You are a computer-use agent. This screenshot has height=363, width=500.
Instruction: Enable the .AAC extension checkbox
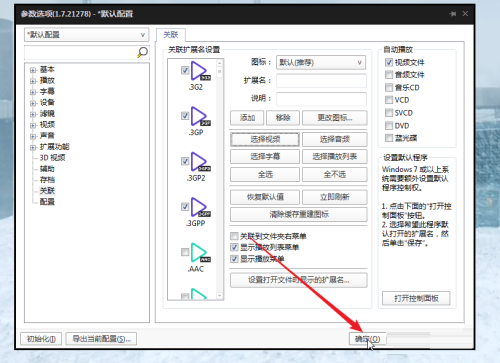tap(185, 252)
